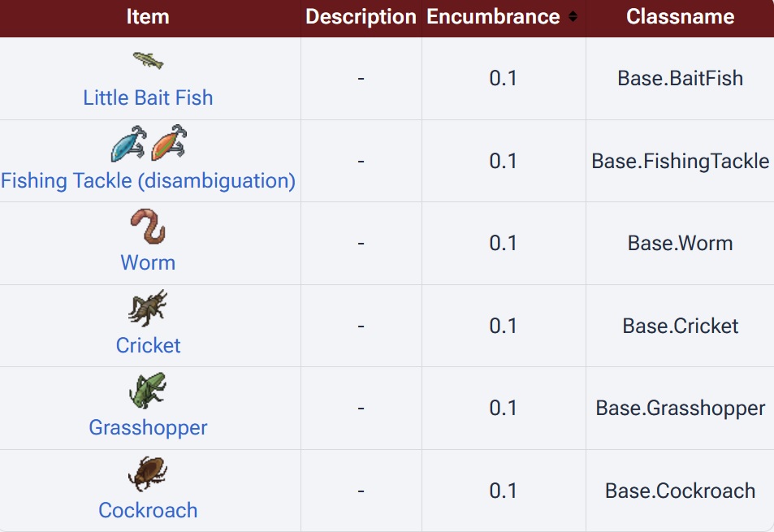
Task: Click the Base.FishingTackle classname cell
Action: point(680,161)
